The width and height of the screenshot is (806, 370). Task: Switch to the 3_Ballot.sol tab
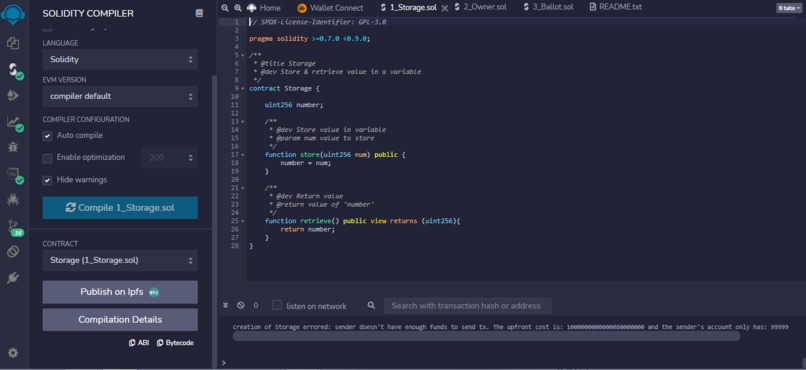pyautogui.click(x=548, y=8)
